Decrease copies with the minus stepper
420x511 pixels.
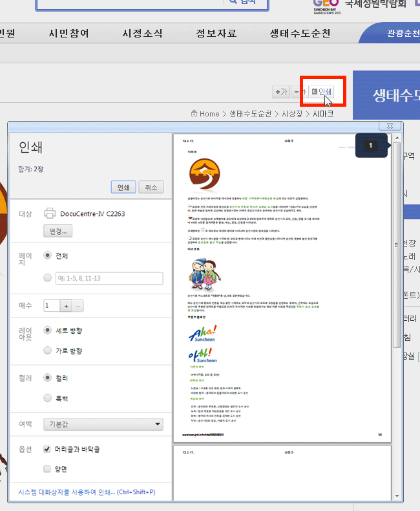[x=78, y=306]
